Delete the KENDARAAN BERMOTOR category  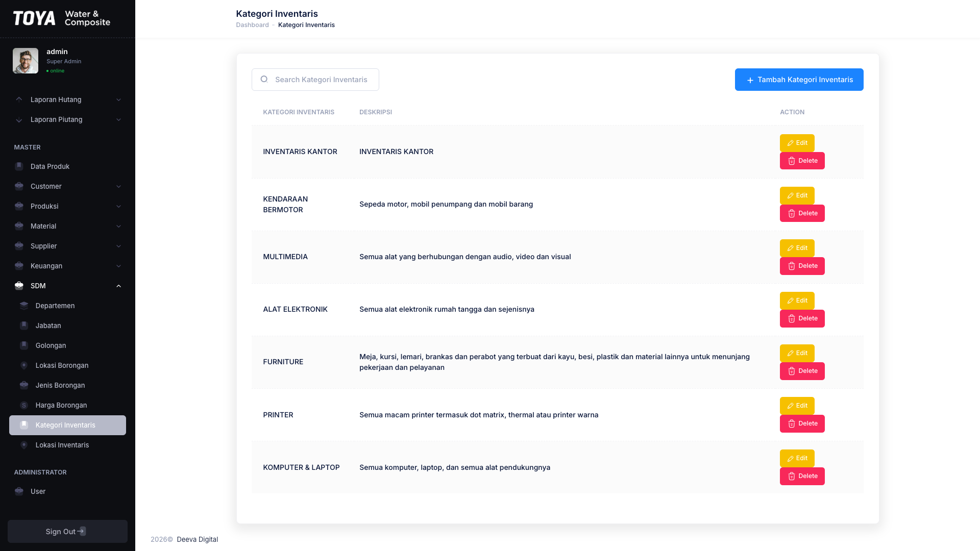point(802,213)
